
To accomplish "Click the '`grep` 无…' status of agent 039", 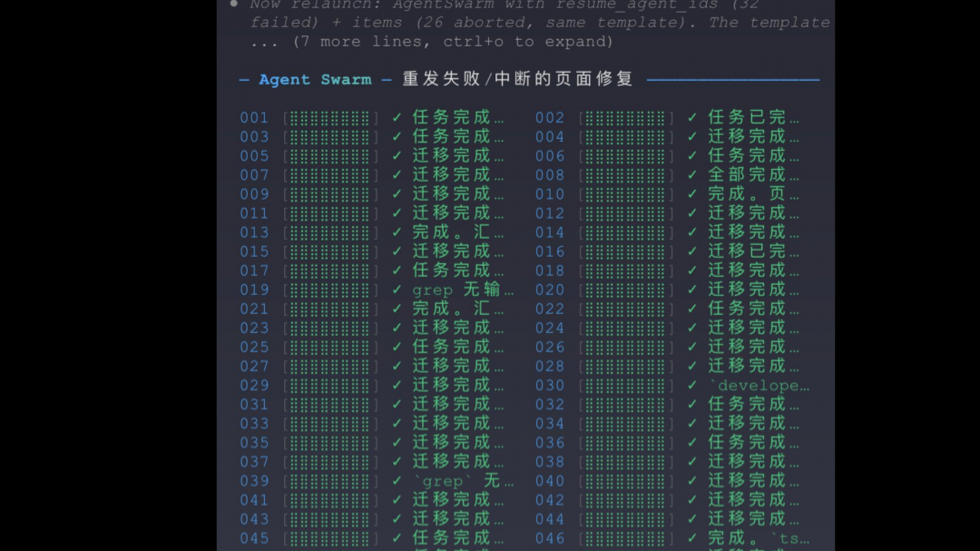I will coord(463,482).
